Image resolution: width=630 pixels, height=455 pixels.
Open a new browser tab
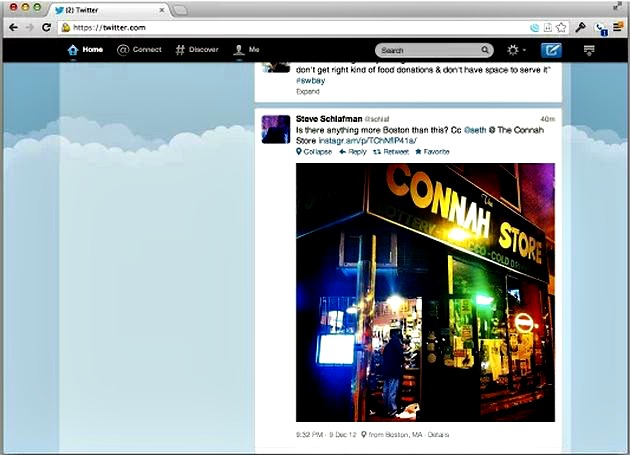(x=180, y=10)
